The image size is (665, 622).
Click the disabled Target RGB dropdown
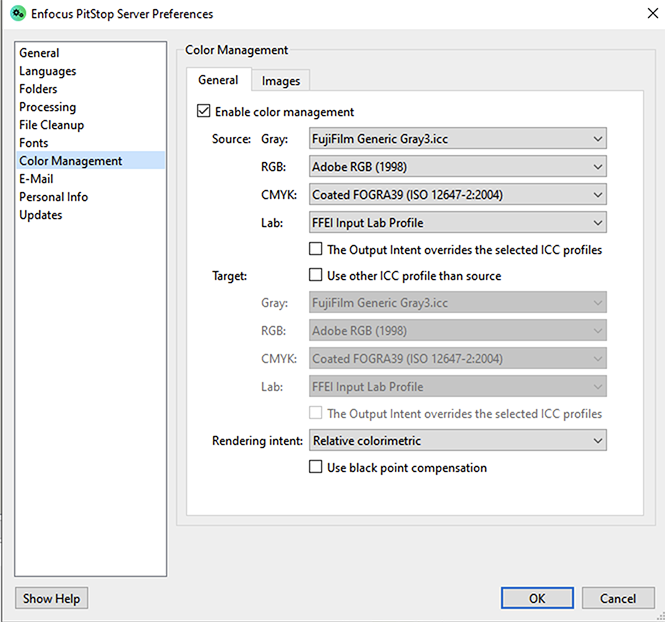coord(458,331)
